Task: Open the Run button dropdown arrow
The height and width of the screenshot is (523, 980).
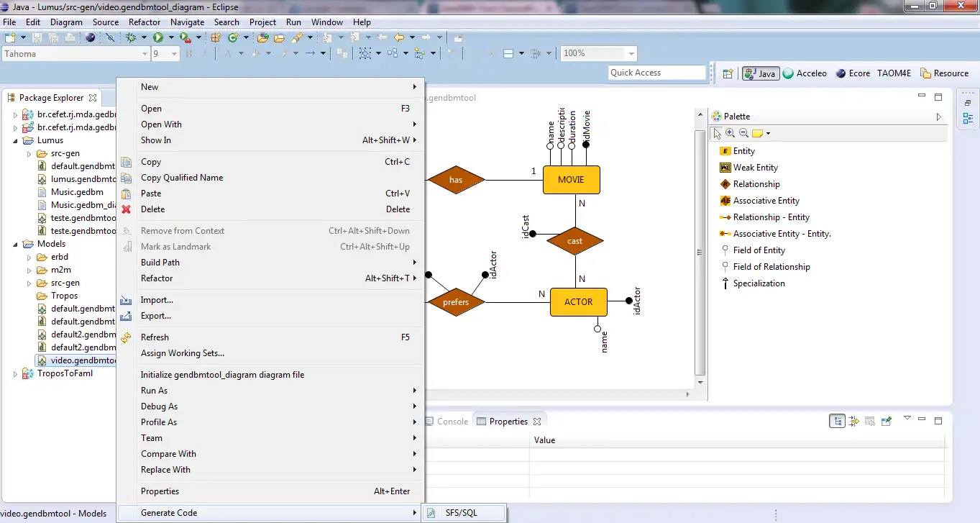Action: point(172,37)
